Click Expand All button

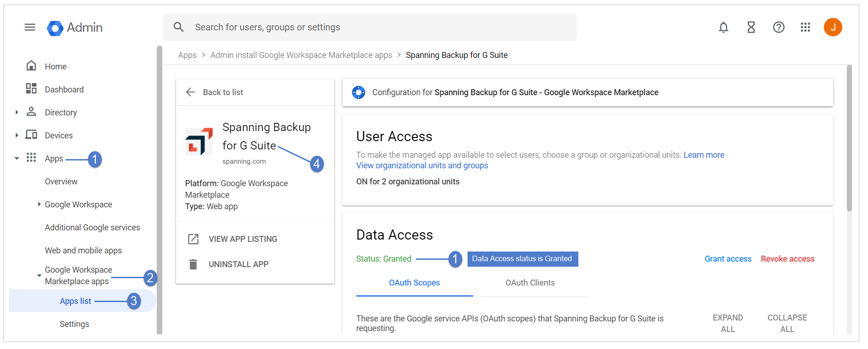coord(728,323)
